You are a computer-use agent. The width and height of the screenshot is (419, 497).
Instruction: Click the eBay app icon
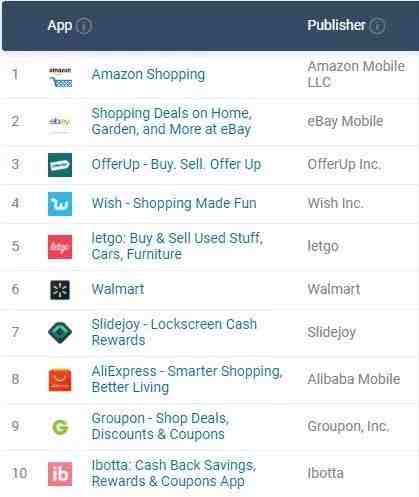60,122
